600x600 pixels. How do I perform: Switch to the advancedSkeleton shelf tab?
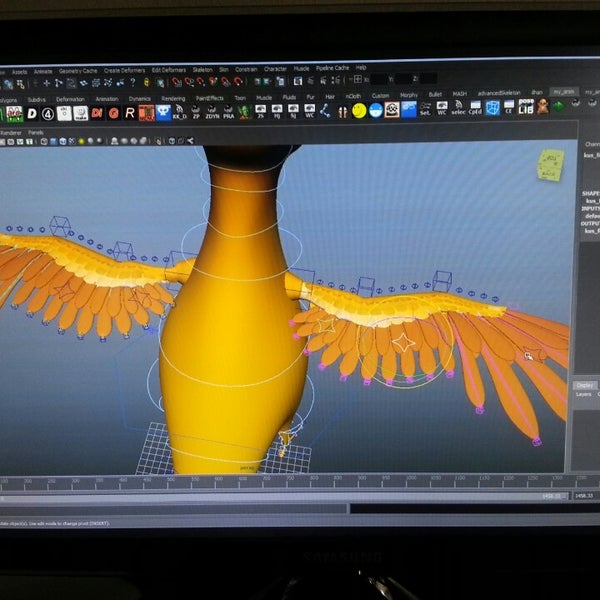pos(499,93)
